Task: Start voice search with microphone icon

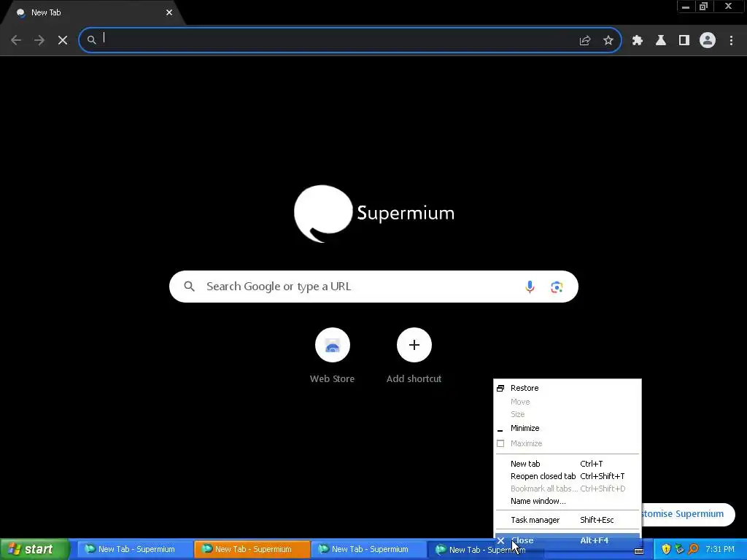Action: (530, 287)
